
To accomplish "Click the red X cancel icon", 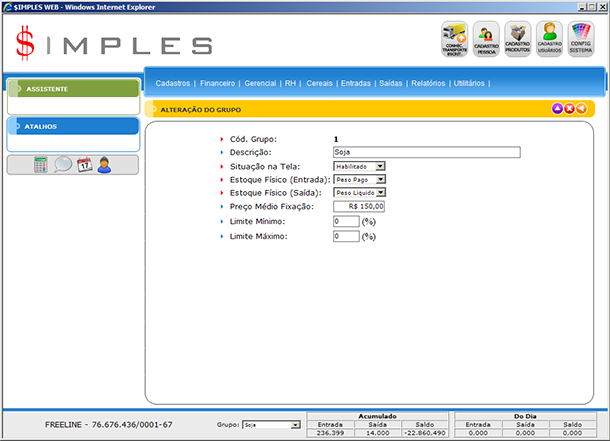I will [x=569, y=109].
